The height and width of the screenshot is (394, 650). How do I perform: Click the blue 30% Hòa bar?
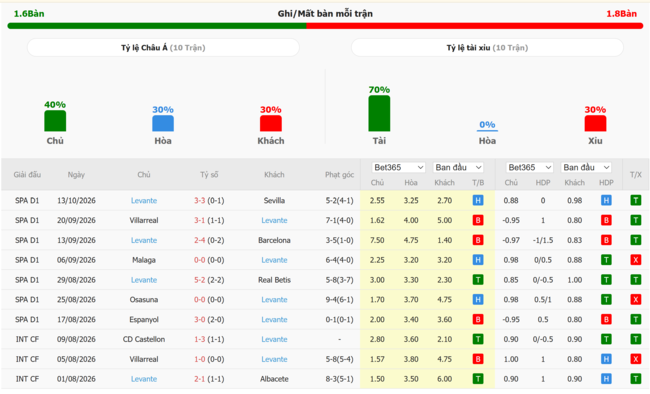coord(163,123)
